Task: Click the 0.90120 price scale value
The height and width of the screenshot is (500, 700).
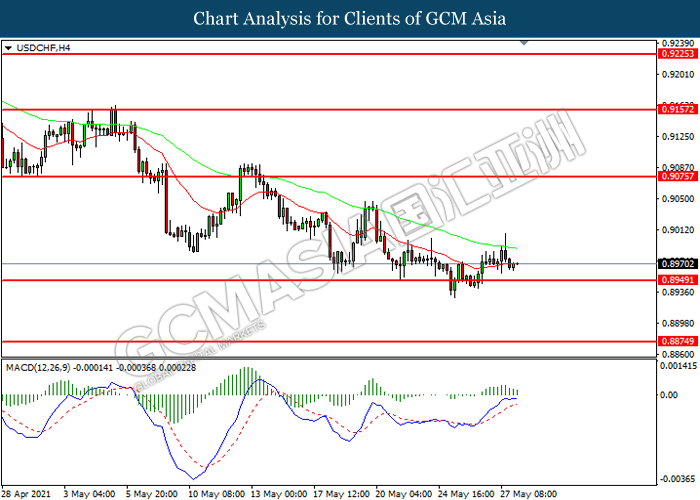Action: tap(678, 230)
